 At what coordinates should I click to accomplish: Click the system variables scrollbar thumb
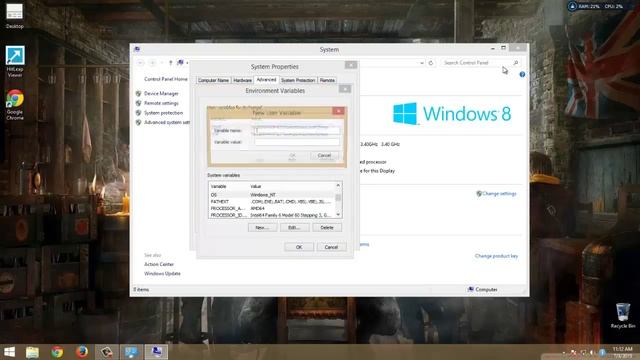coord(338,198)
